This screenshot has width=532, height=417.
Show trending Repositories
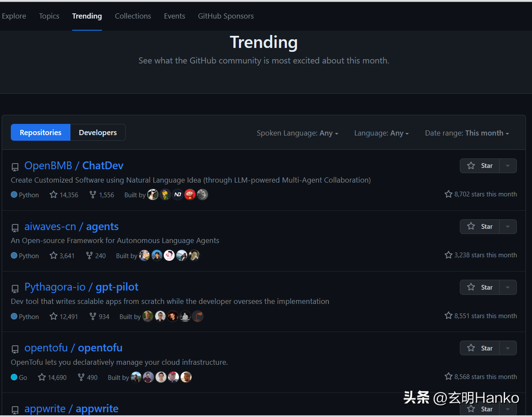coord(41,133)
